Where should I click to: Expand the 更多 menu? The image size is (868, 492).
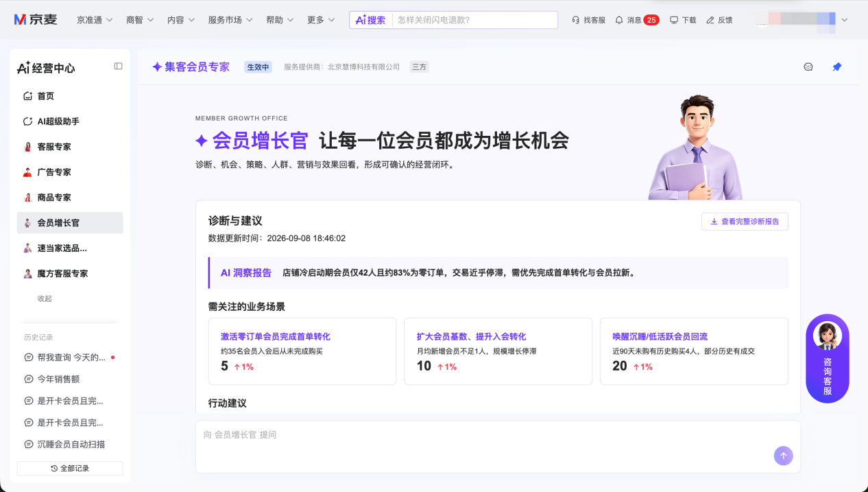coord(321,20)
